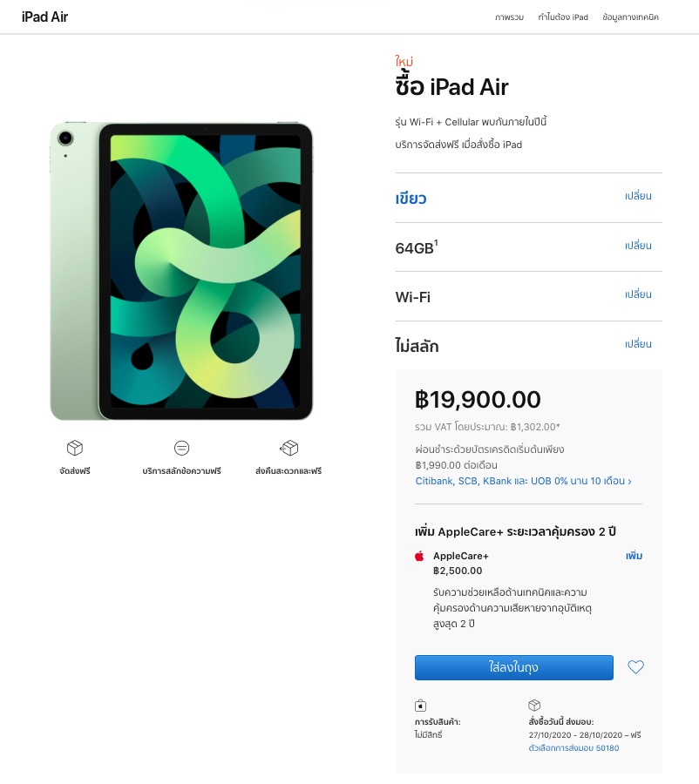Image resolution: width=699 pixels, height=784 pixels.
Task: Click the delivery box icon above order date
Action: pyautogui.click(x=534, y=705)
